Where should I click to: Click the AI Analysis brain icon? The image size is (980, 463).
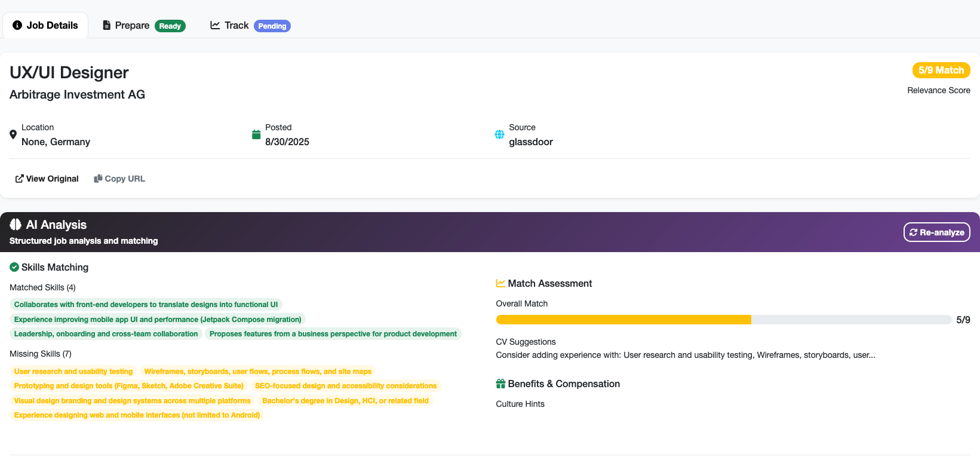pos(16,225)
